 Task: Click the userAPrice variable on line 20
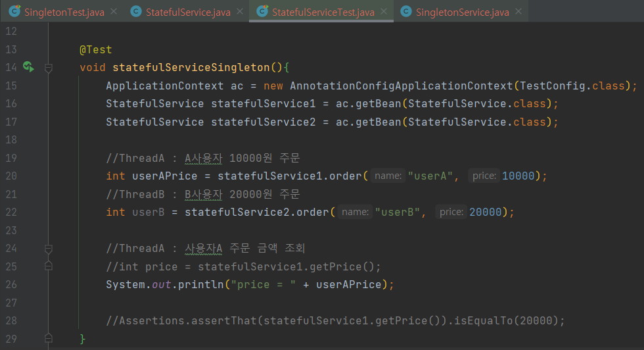(x=165, y=176)
